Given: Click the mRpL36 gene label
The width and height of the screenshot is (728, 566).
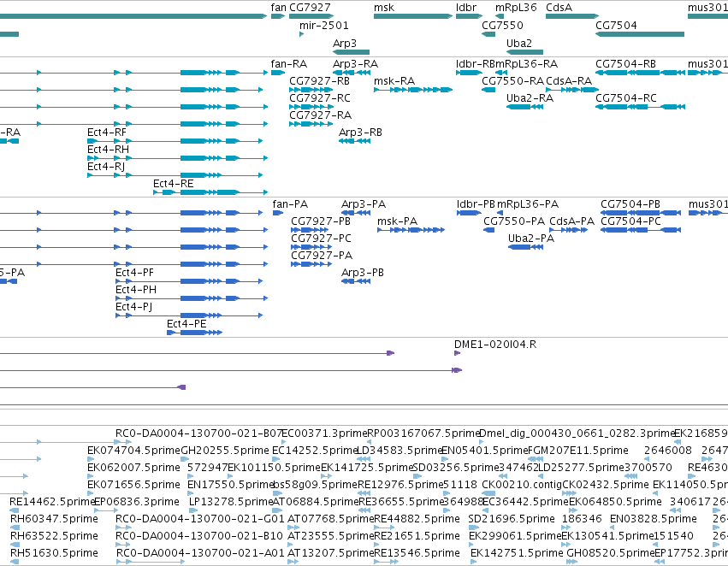Looking at the screenshot, I should coord(516,8).
